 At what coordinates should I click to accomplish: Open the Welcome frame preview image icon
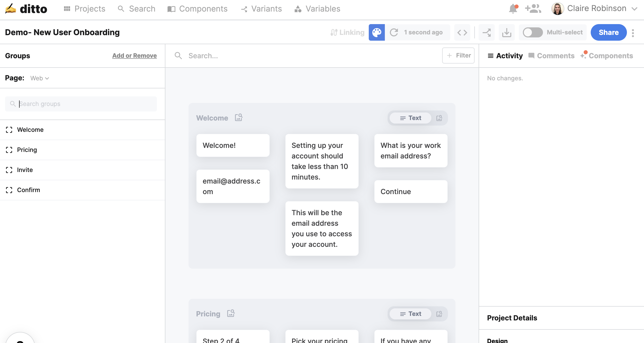click(x=239, y=118)
